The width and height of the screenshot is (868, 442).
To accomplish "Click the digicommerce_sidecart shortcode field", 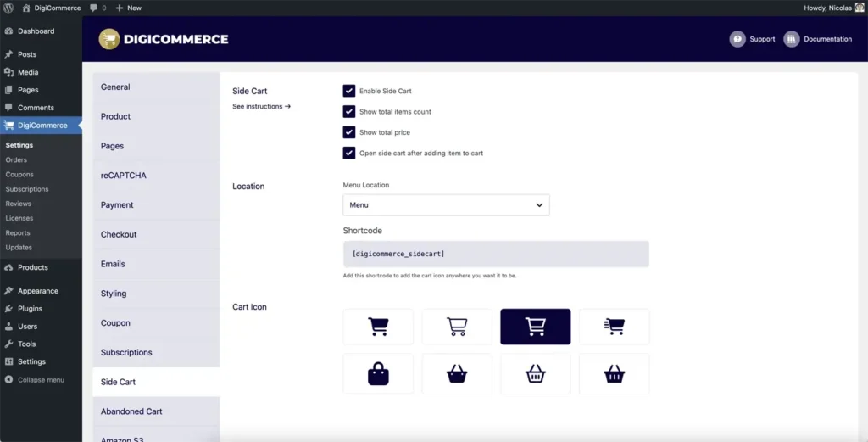I will tap(496, 254).
